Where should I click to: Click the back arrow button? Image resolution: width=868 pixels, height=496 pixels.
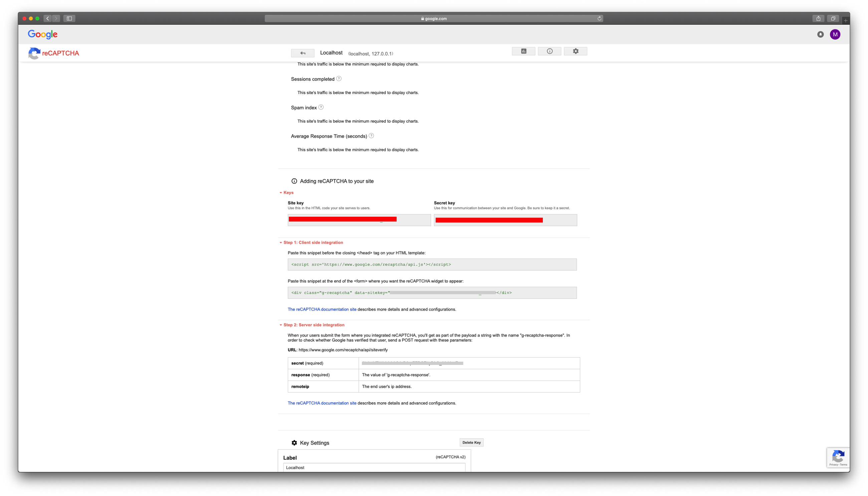pos(302,53)
